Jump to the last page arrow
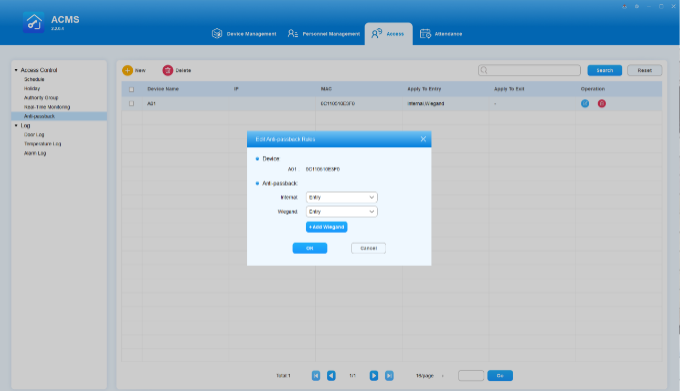 (x=389, y=375)
